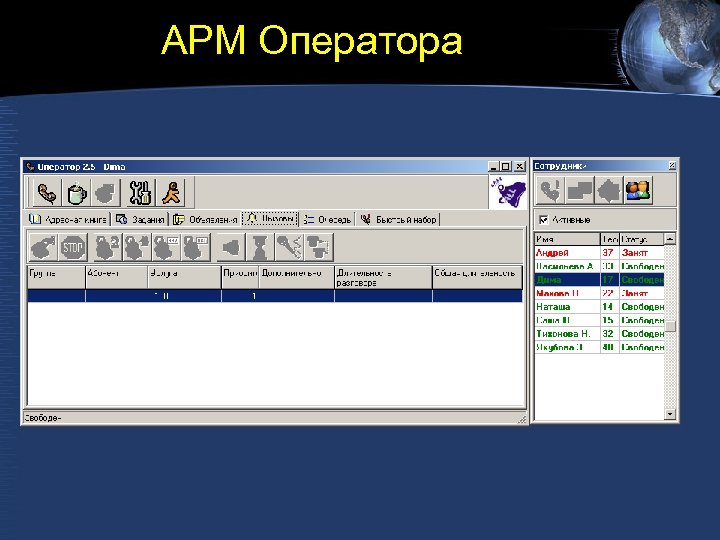The image size is (720, 540).
Task: Click the Статус column header in Сотрудники
Action: (642, 239)
